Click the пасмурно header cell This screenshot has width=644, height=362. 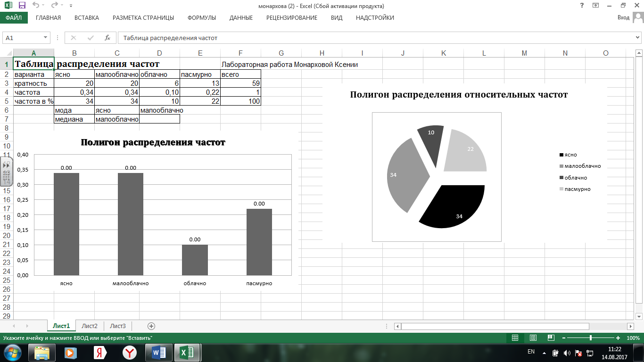pos(200,74)
